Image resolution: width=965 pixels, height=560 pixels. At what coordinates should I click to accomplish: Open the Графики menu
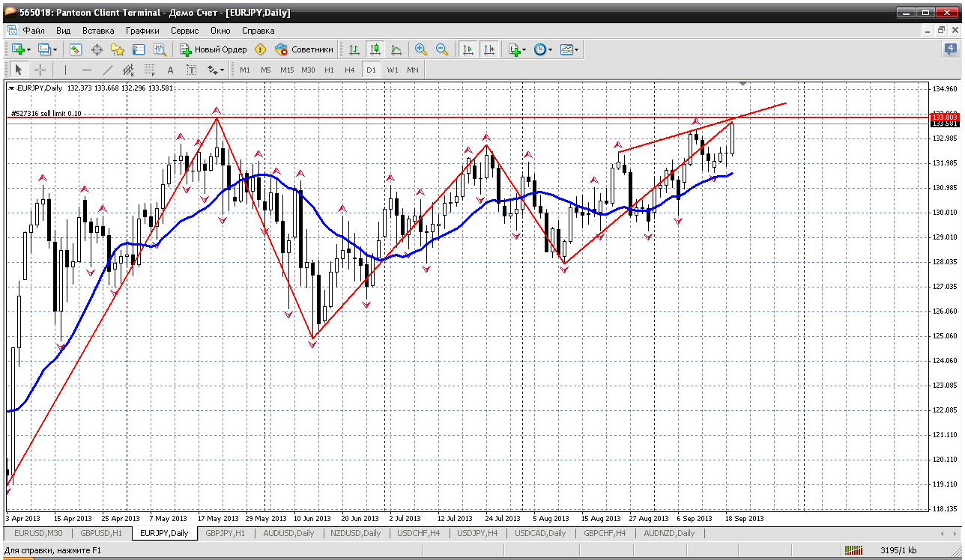[x=142, y=31]
